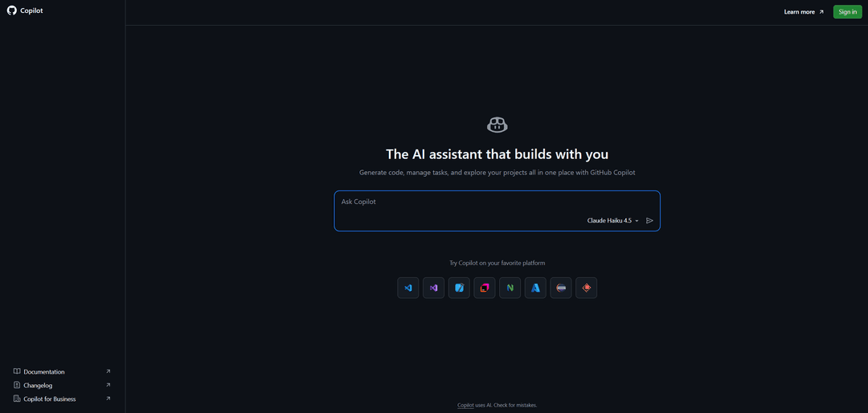868x413 pixels.
Task: Click "The AI assistant that builds with you" heading
Action: (x=497, y=154)
